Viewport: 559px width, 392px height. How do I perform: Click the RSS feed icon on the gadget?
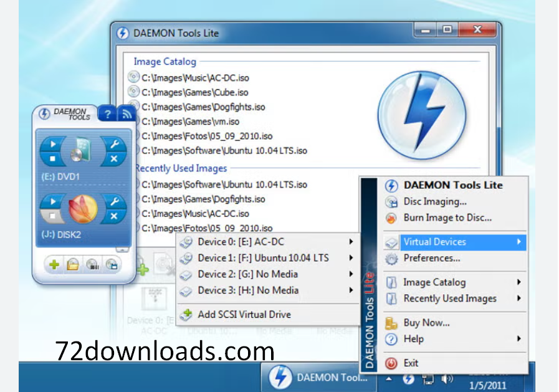[126, 114]
